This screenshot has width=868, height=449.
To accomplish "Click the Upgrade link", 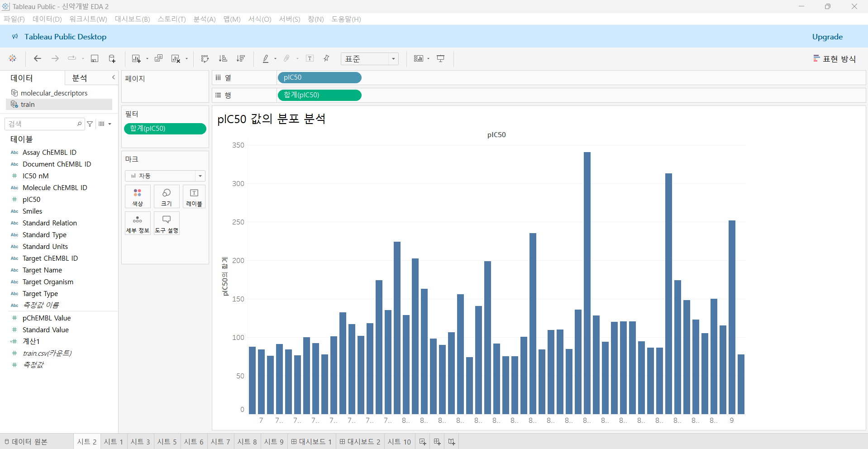I will (827, 37).
